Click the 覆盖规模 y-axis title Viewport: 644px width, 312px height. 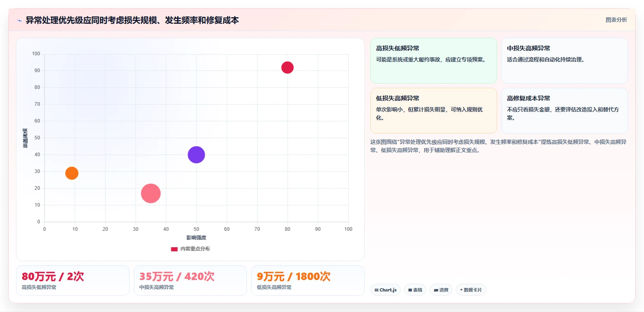click(x=25, y=138)
